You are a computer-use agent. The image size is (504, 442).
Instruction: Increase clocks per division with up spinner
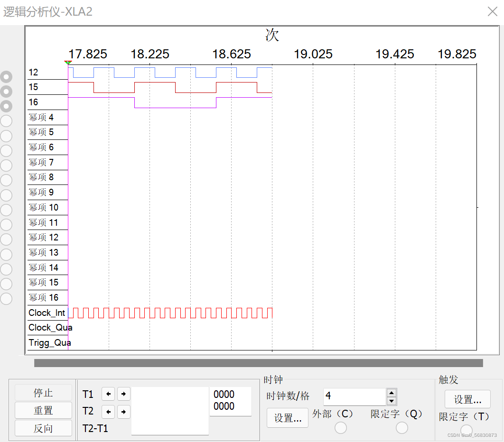pyautogui.click(x=391, y=393)
